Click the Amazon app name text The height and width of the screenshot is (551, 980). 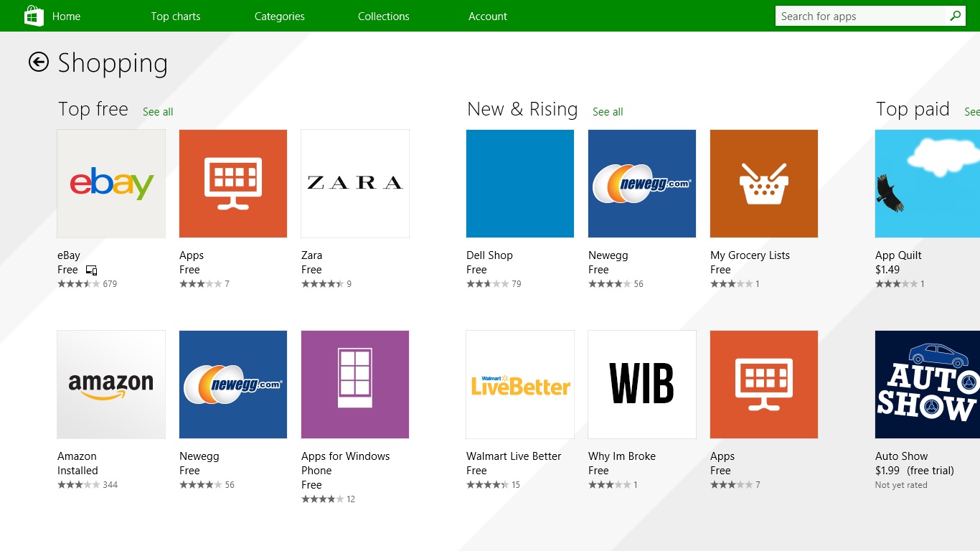tap(77, 456)
